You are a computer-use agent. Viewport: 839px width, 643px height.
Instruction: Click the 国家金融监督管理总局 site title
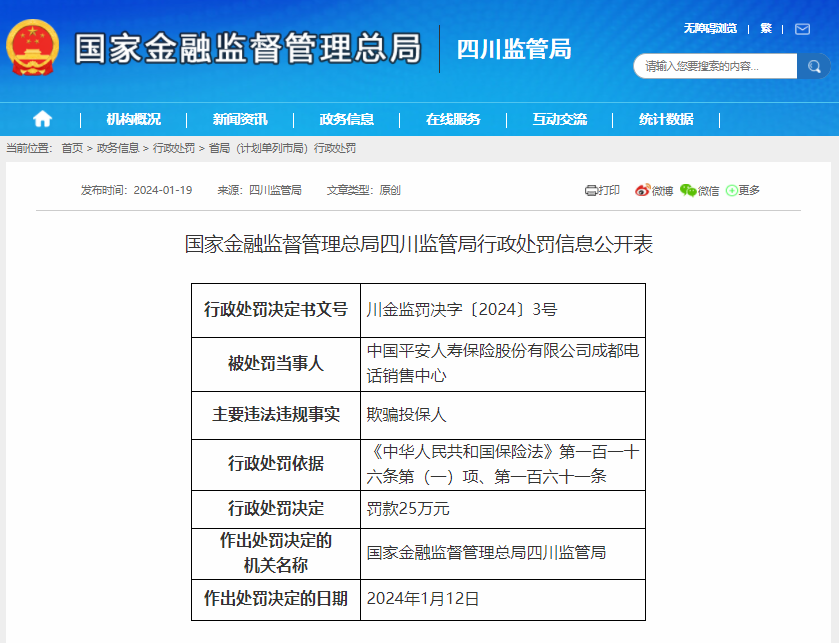(x=248, y=48)
